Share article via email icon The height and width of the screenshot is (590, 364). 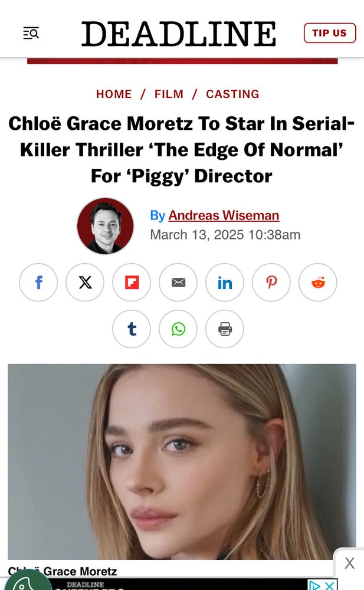[x=178, y=283]
